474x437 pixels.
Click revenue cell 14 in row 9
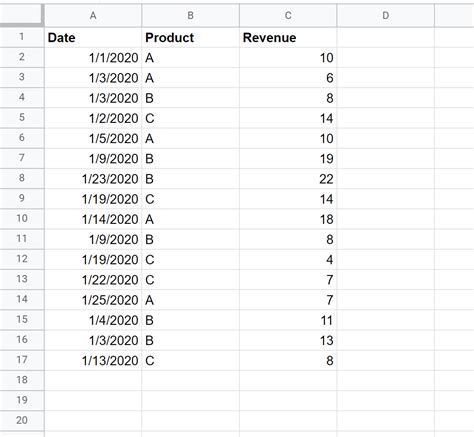(x=288, y=199)
